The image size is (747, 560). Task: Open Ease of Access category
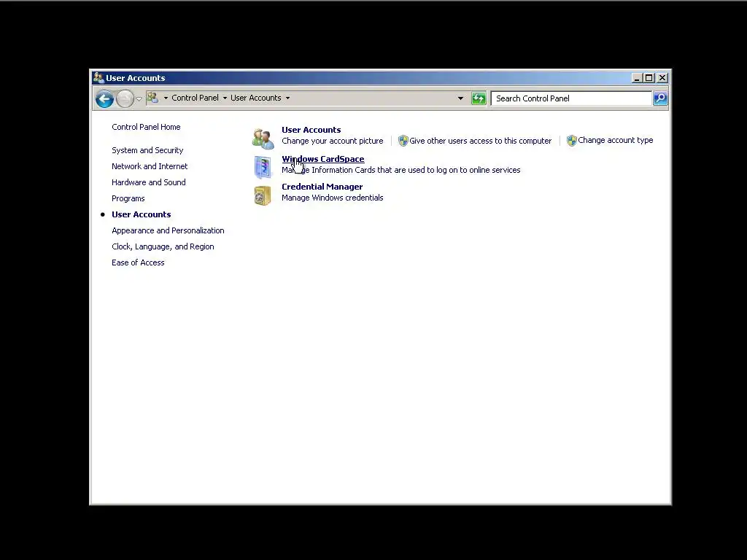point(138,262)
